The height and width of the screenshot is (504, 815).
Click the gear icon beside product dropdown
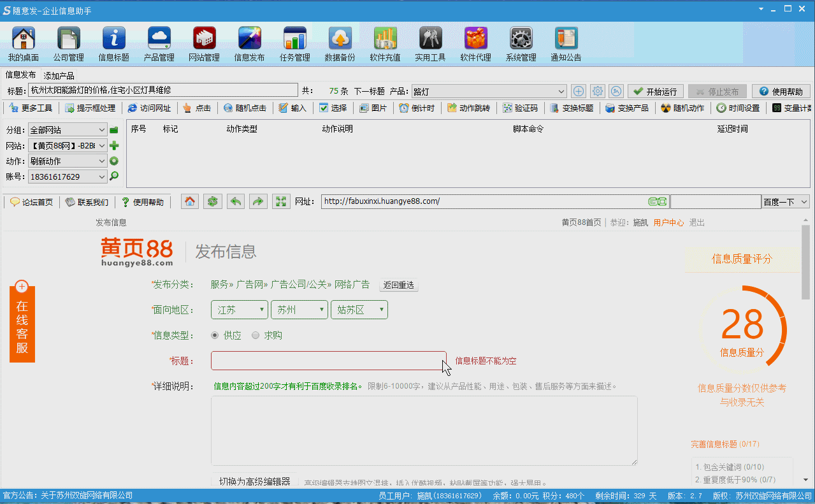tap(597, 91)
